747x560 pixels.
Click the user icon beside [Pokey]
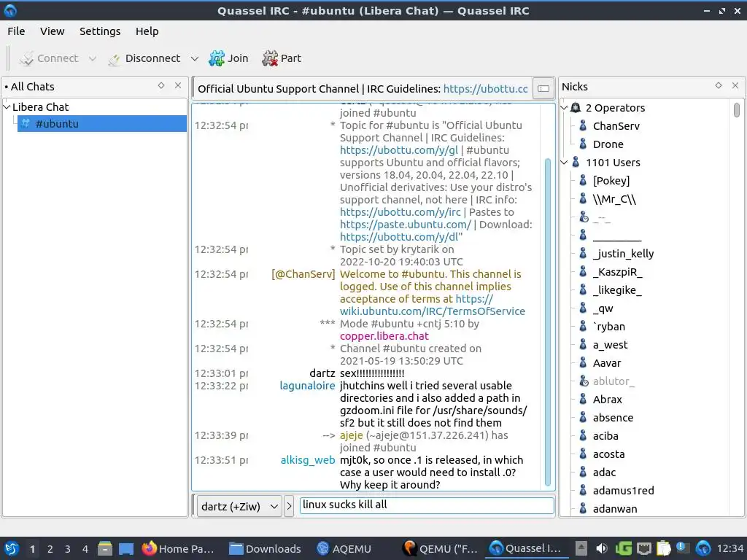583,181
